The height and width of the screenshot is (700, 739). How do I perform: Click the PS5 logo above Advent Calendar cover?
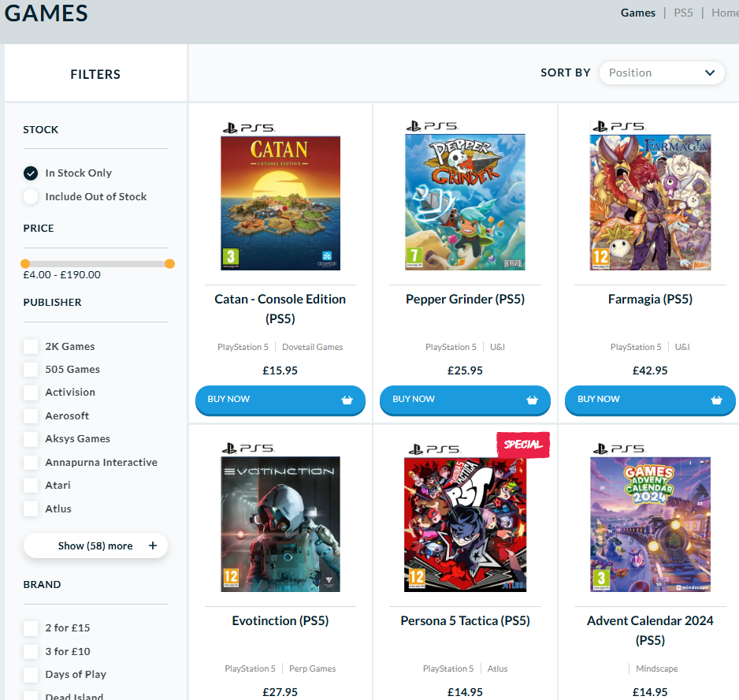click(617, 448)
